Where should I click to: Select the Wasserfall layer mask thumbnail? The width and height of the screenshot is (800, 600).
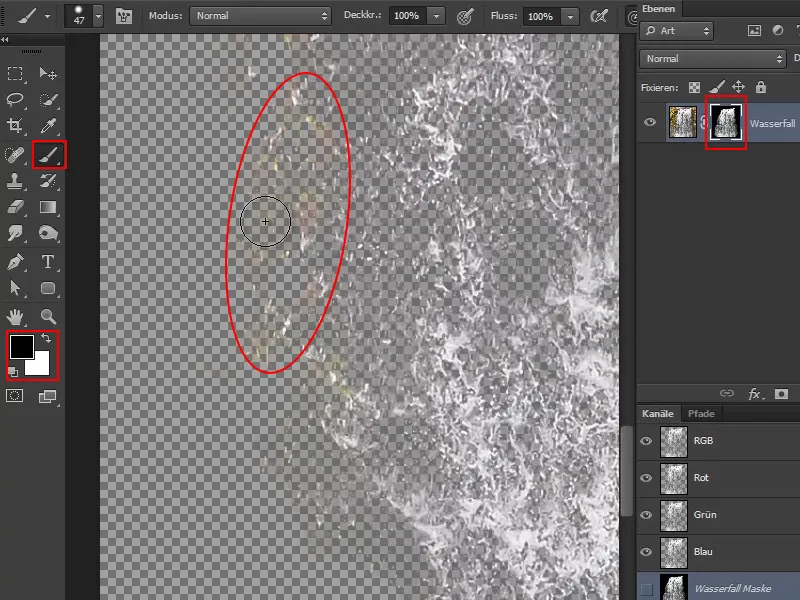pos(726,122)
